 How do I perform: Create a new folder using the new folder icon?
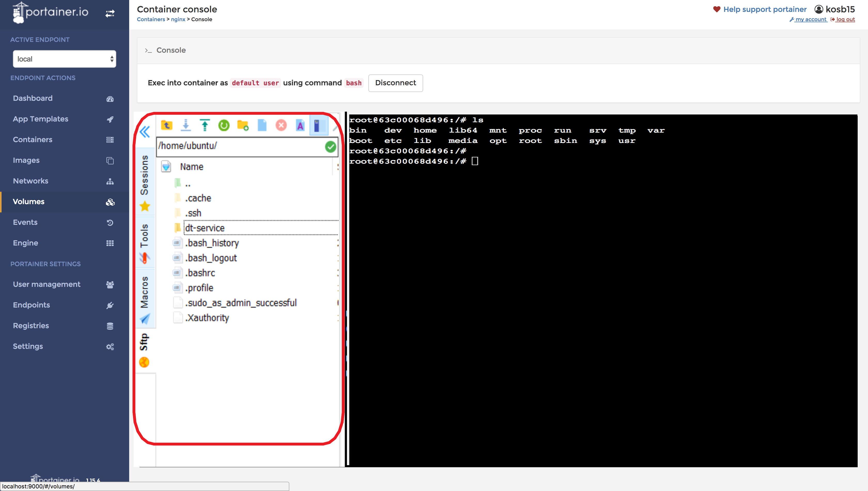click(243, 125)
